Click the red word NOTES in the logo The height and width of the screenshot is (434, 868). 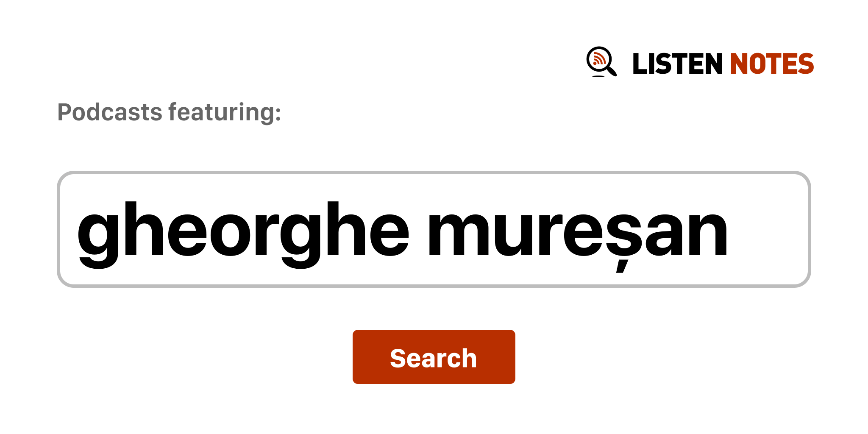click(772, 64)
